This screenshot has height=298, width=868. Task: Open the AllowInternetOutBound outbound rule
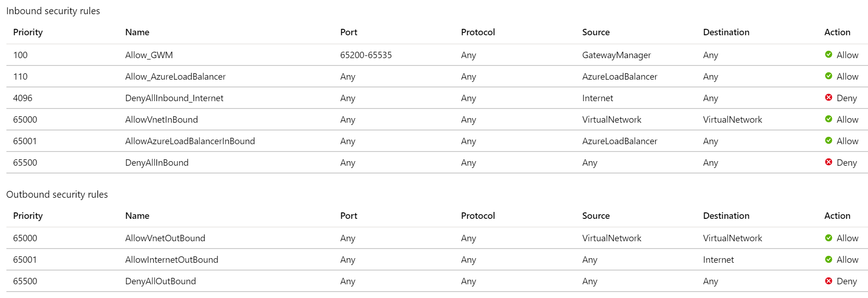(172, 260)
